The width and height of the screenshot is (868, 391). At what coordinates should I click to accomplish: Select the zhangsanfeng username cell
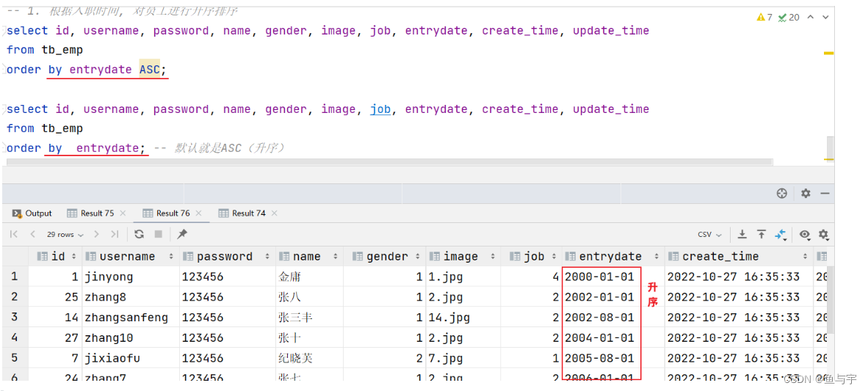coord(131,318)
